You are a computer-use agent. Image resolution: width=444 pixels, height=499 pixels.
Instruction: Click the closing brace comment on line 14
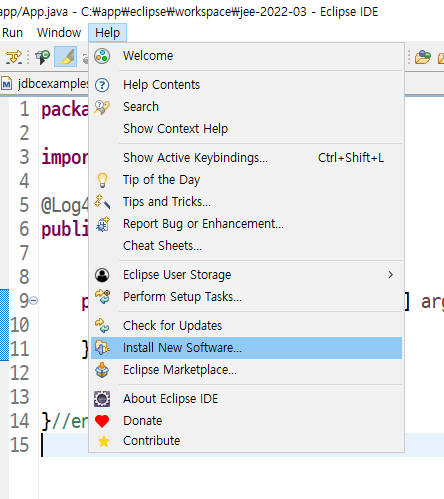(x=65, y=421)
